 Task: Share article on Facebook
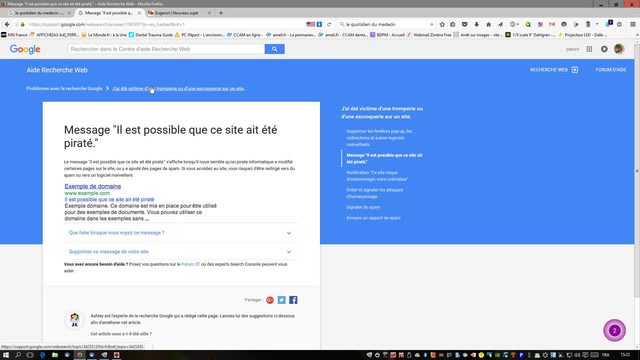point(293,300)
